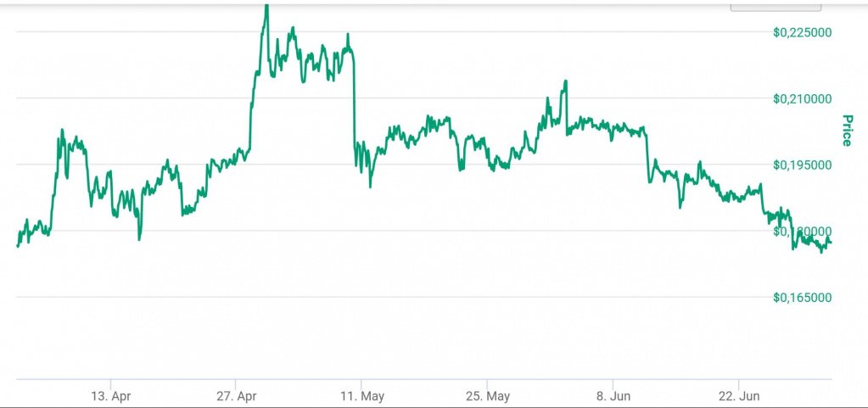Screen dimensions: 868x408
Task: Click the mid-April dip low point
Action: (140, 238)
